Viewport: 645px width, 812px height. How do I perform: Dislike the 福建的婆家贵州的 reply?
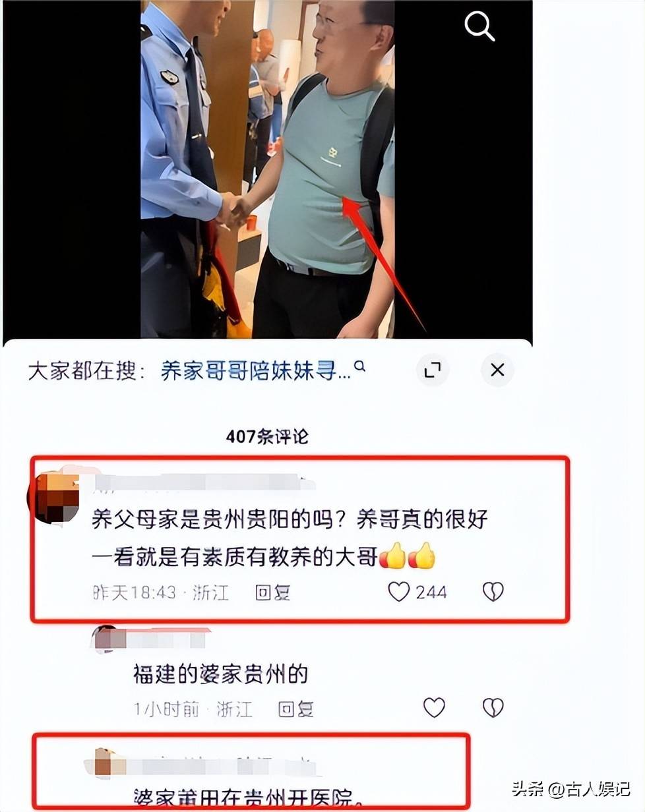pos(493,708)
